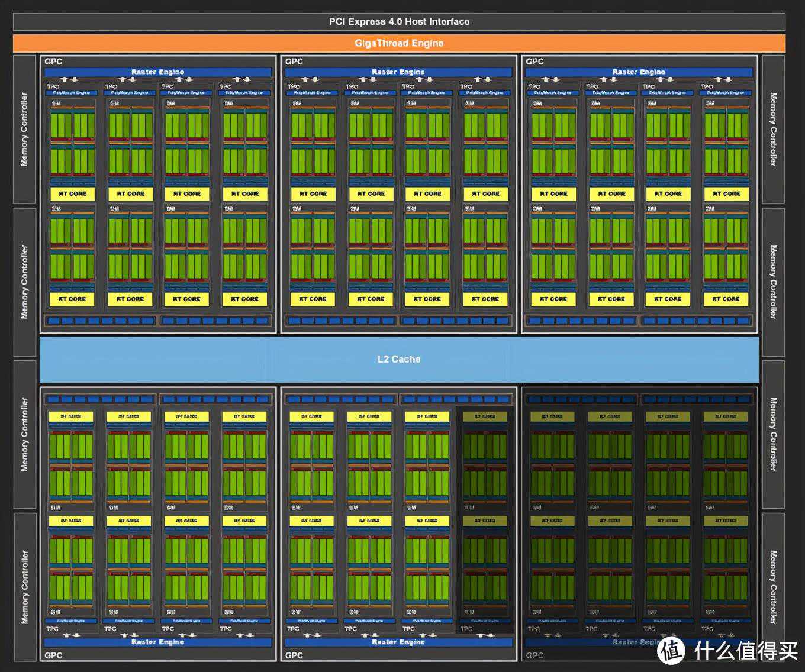The image size is (805, 672).
Task: Click the lowest Memory Controller on right edge
Action: pos(773,587)
